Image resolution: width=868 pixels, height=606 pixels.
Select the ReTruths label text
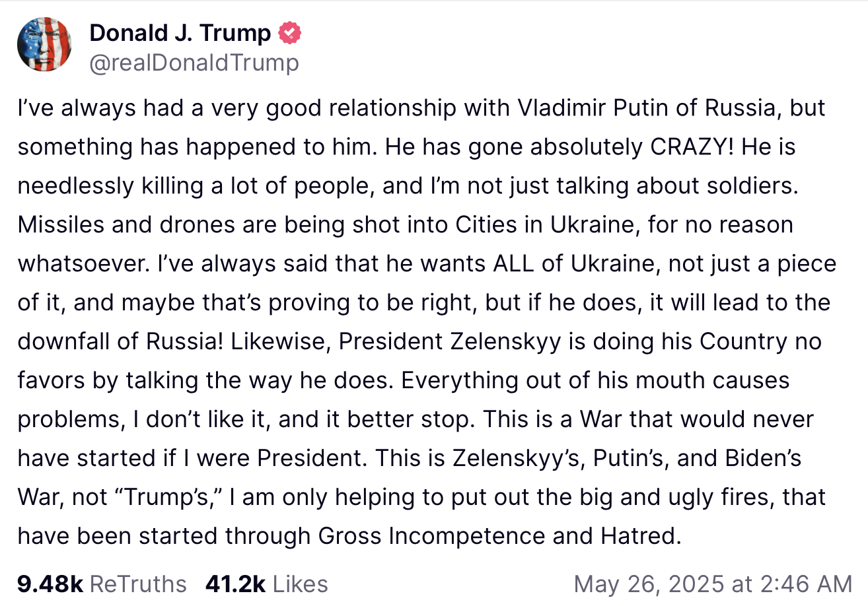tap(138, 584)
